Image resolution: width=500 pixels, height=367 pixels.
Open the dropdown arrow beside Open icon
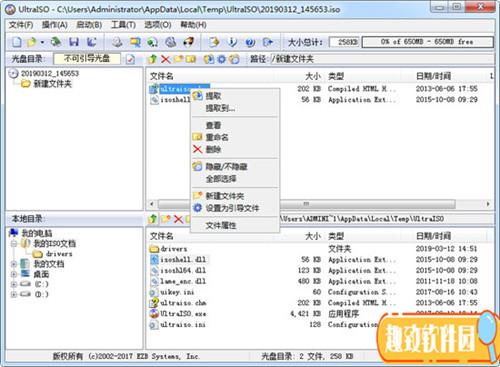42,42
